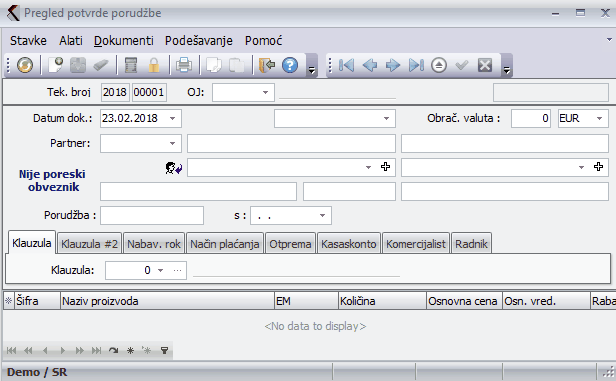Viewport: 616px width, 381px height.
Task: Click grid previous-page double arrow
Action: [x=28, y=350]
